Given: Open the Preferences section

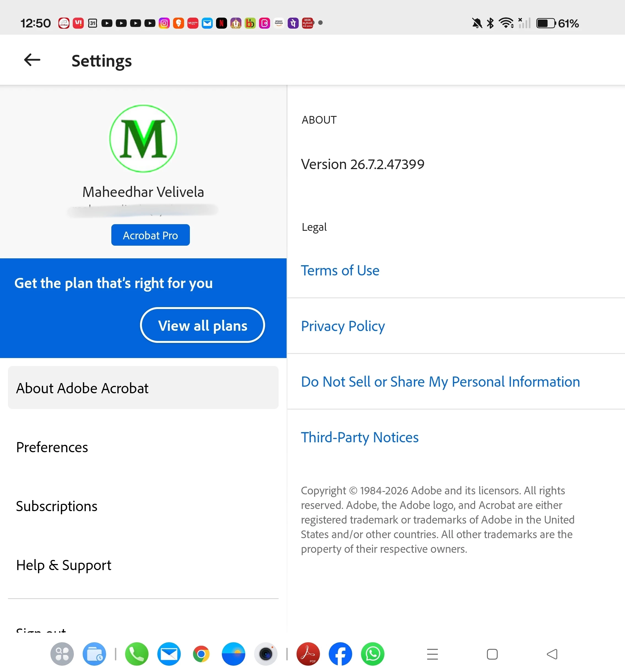Looking at the screenshot, I should 143,447.
